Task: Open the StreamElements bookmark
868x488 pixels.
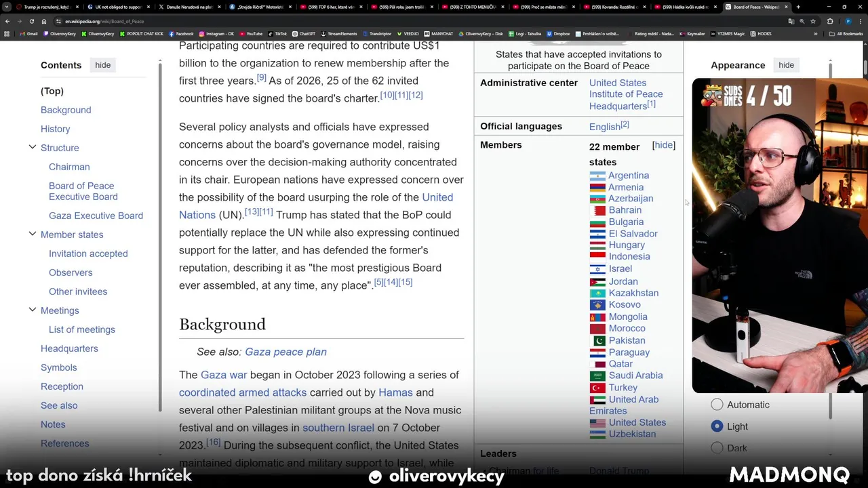Action: tap(339, 33)
